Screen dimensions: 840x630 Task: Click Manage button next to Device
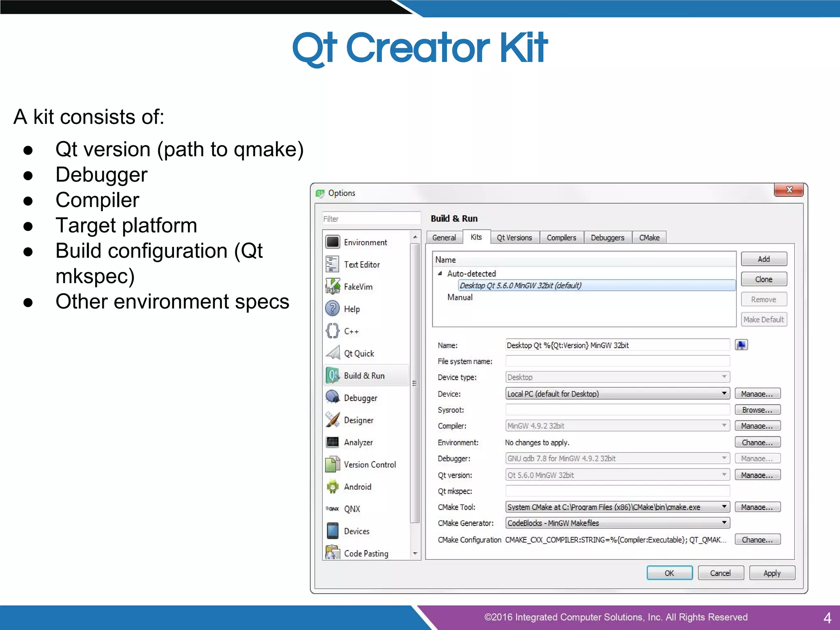(x=757, y=393)
